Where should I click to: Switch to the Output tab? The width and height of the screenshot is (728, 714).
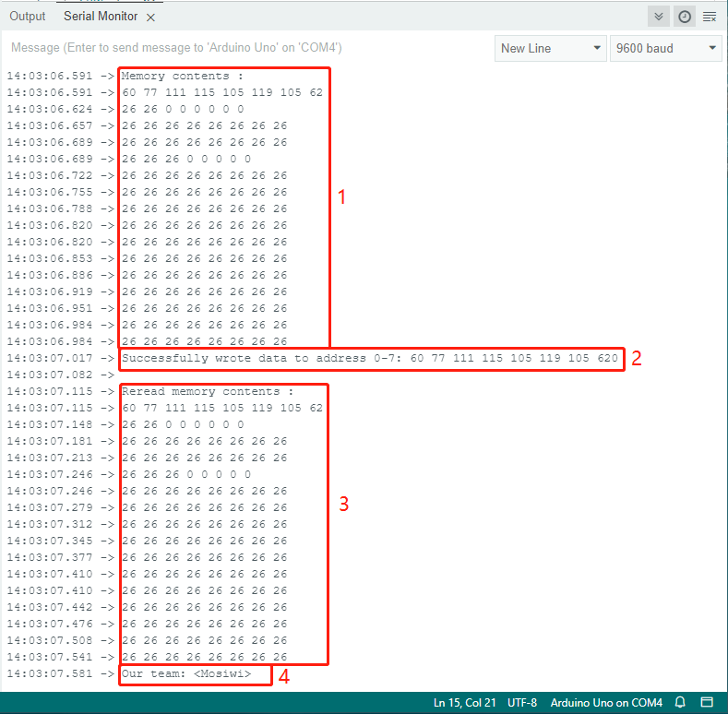(x=28, y=17)
